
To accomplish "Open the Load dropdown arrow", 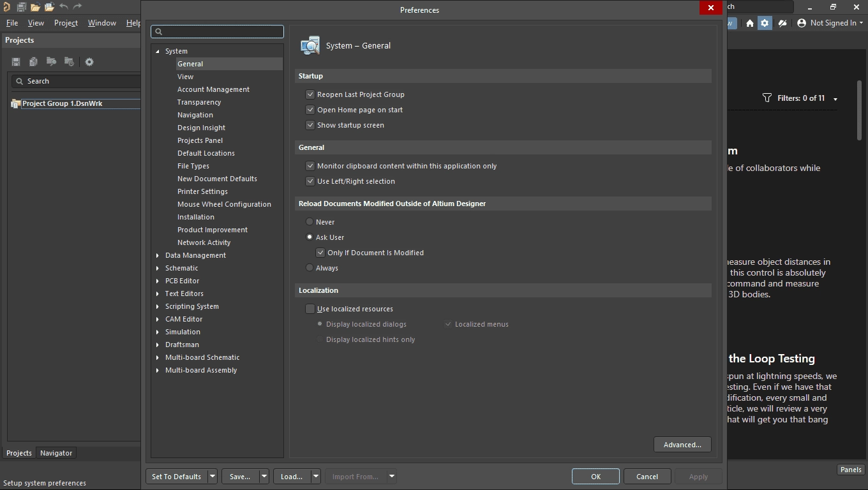I will (315, 477).
